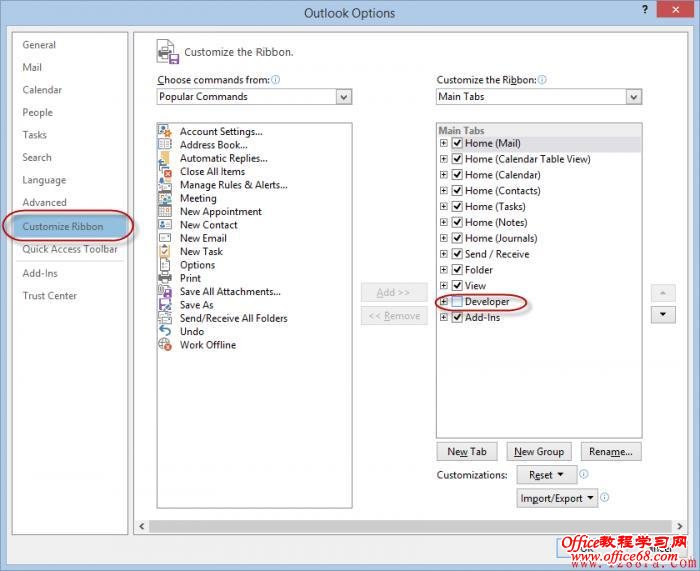Expand the Developer tree node

coord(444,301)
